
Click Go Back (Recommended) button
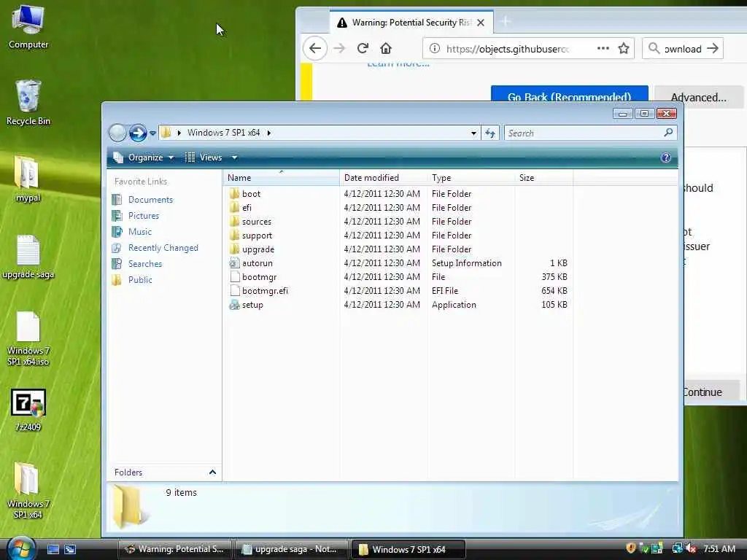569,94
